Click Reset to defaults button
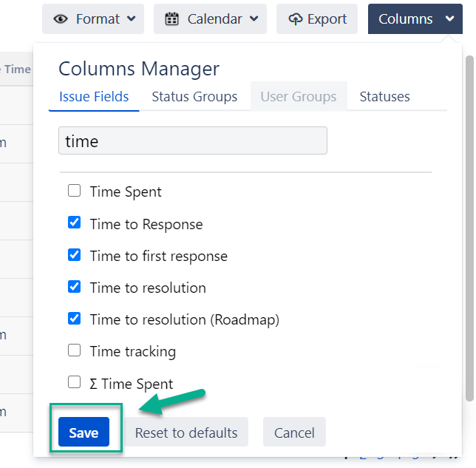The image size is (476, 468). pyautogui.click(x=186, y=433)
